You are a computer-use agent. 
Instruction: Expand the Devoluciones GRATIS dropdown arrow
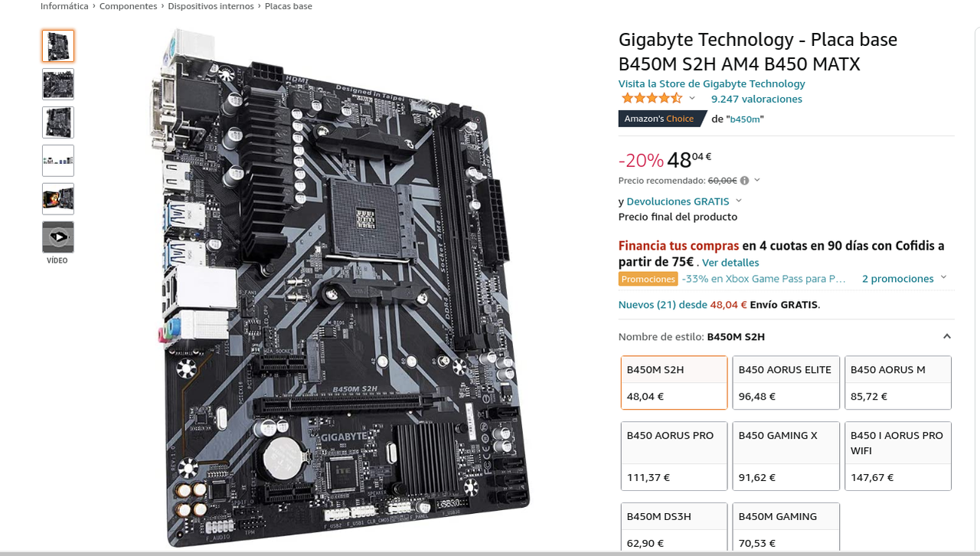click(738, 201)
